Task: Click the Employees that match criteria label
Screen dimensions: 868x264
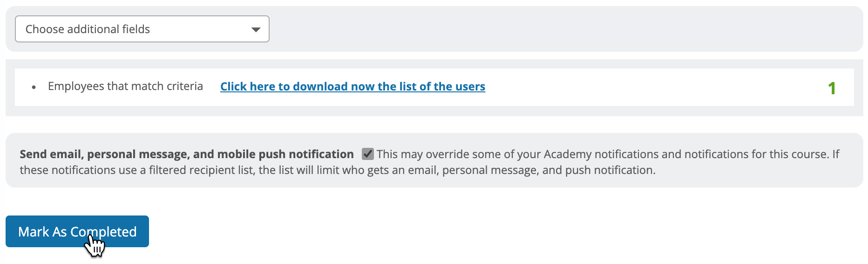Action: click(x=125, y=86)
